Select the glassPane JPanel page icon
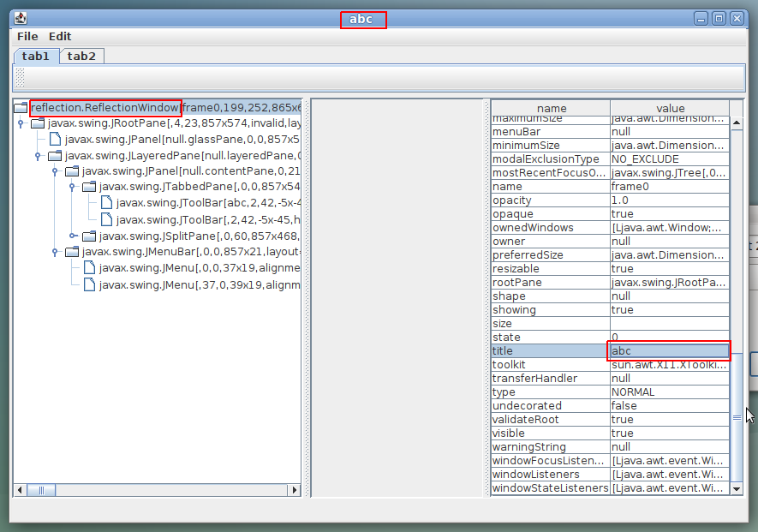Viewport: 758px width, 532px height. (55, 139)
